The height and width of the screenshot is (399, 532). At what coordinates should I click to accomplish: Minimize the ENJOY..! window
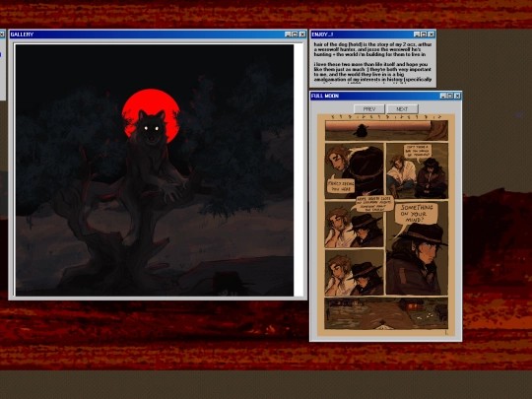417,34
